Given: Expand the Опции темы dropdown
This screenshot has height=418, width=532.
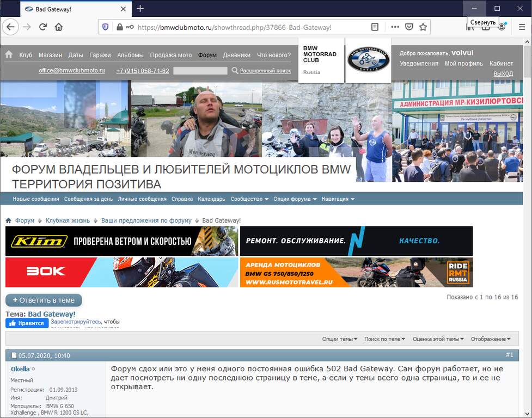Looking at the screenshot, I should coord(340,339).
